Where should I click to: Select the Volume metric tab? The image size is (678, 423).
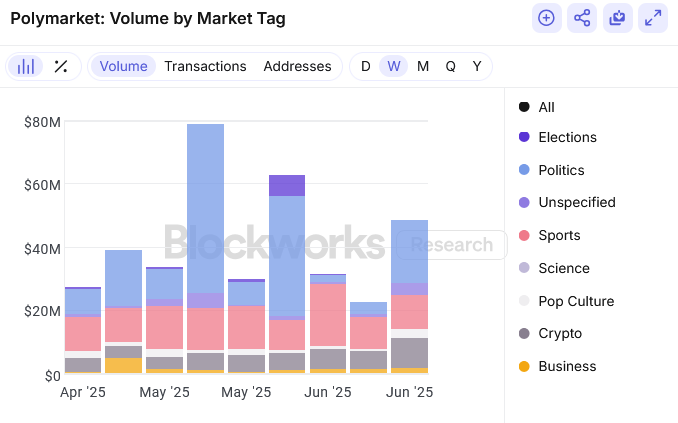(x=123, y=67)
